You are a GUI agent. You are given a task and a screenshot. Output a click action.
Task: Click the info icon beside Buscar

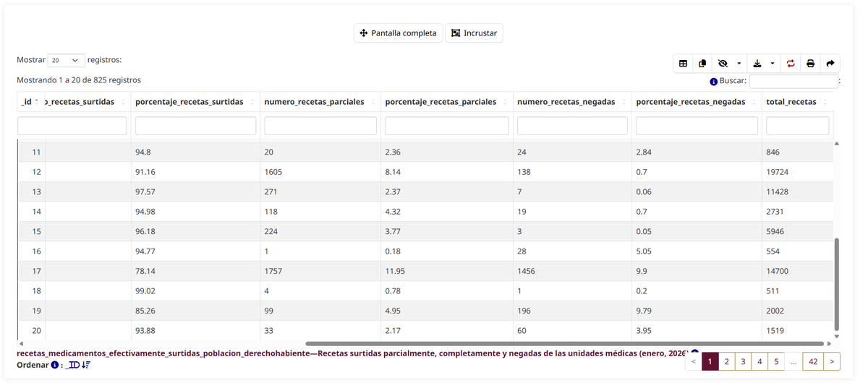click(x=713, y=82)
